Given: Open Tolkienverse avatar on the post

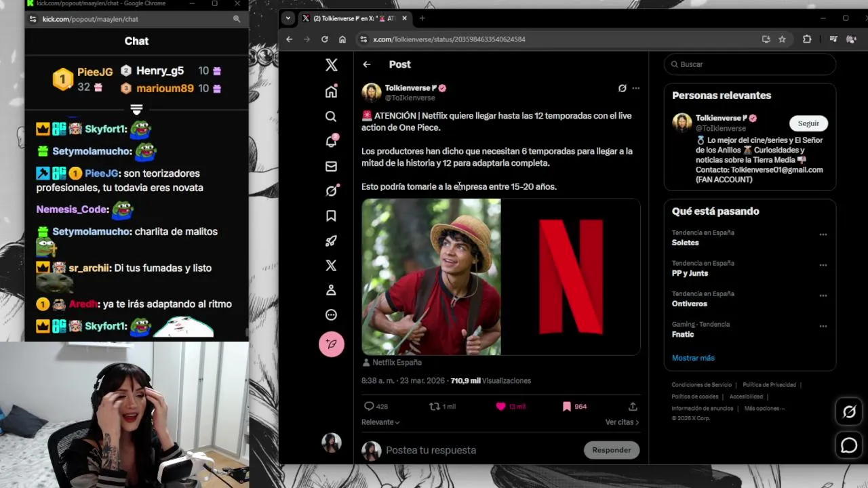Looking at the screenshot, I should pos(371,92).
